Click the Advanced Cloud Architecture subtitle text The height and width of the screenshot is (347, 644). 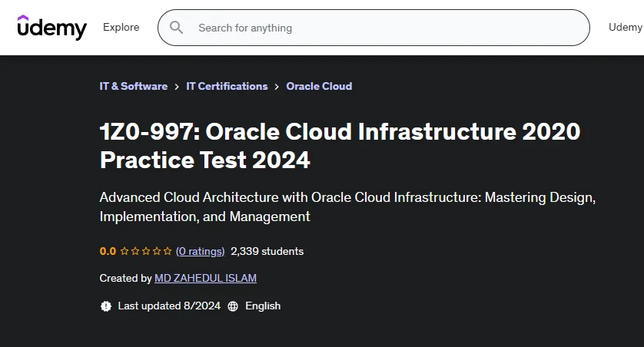click(347, 207)
